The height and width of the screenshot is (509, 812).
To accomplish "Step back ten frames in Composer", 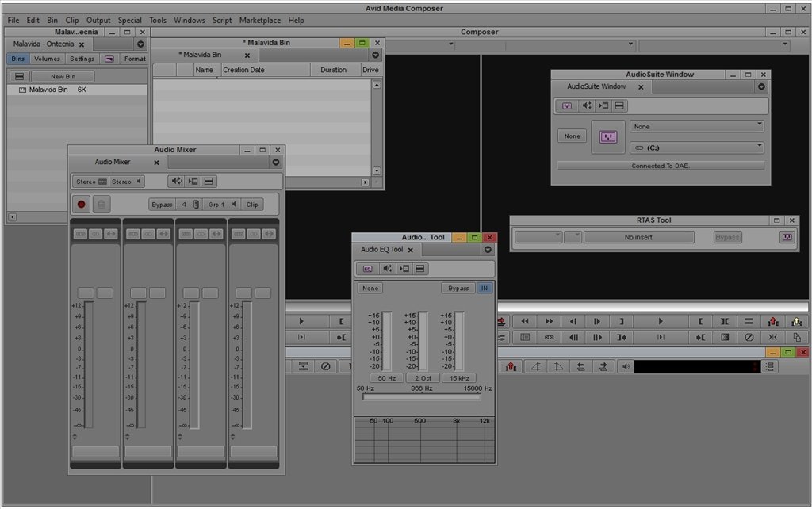I will tap(573, 337).
